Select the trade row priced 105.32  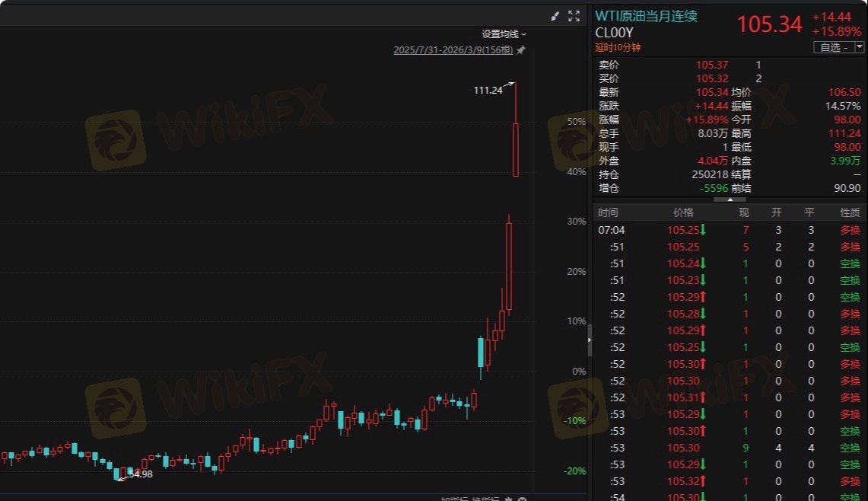[729, 481]
